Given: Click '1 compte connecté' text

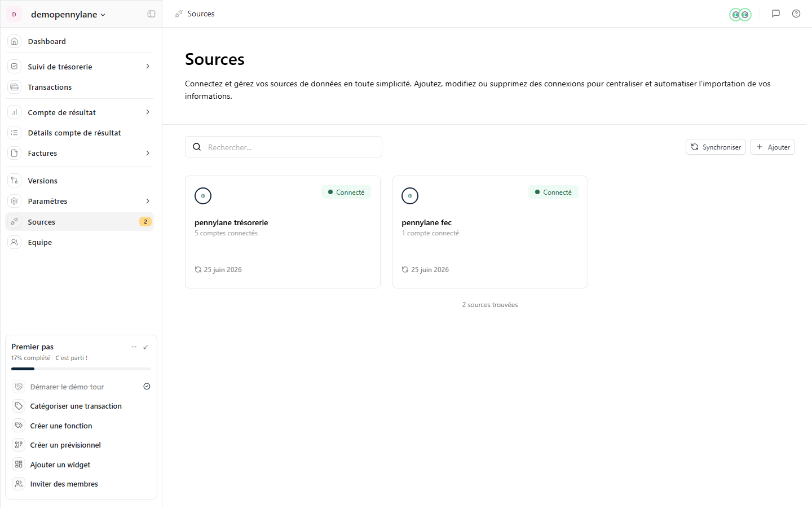Looking at the screenshot, I should [430, 233].
